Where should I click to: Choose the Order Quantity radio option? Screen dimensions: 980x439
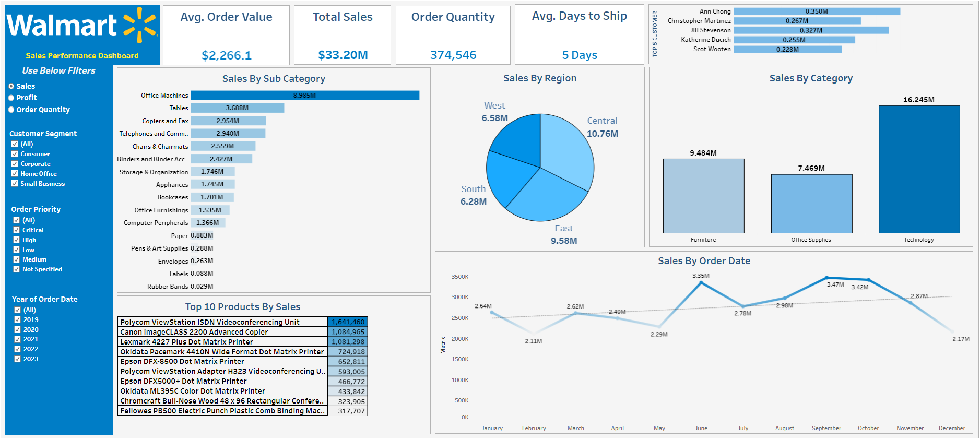tap(11, 110)
